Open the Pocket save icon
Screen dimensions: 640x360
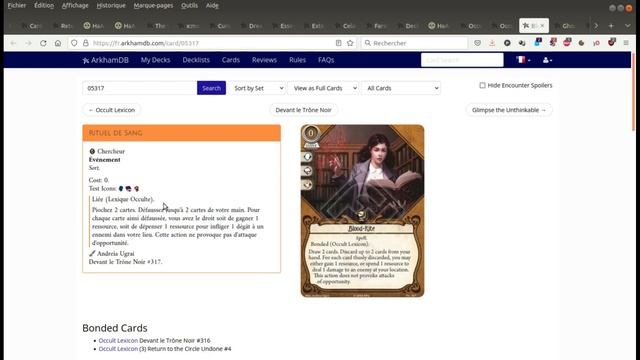(x=478, y=43)
